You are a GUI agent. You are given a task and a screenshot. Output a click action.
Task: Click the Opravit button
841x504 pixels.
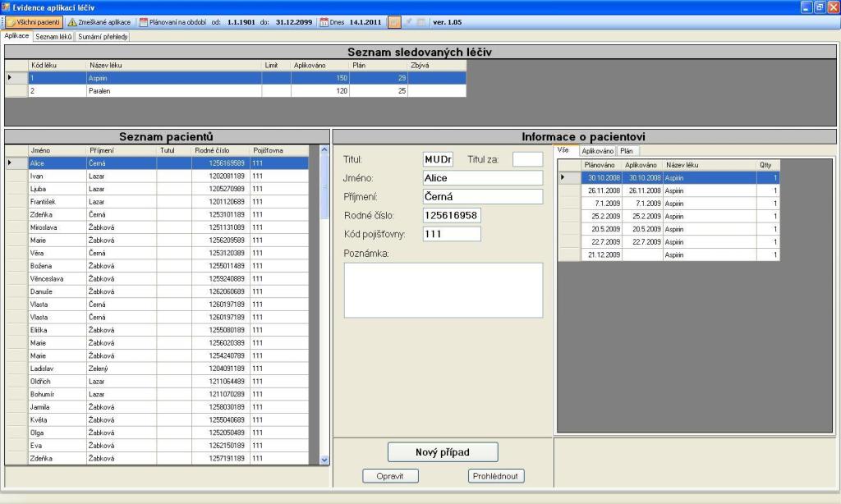pyautogui.click(x=392, y=476)
